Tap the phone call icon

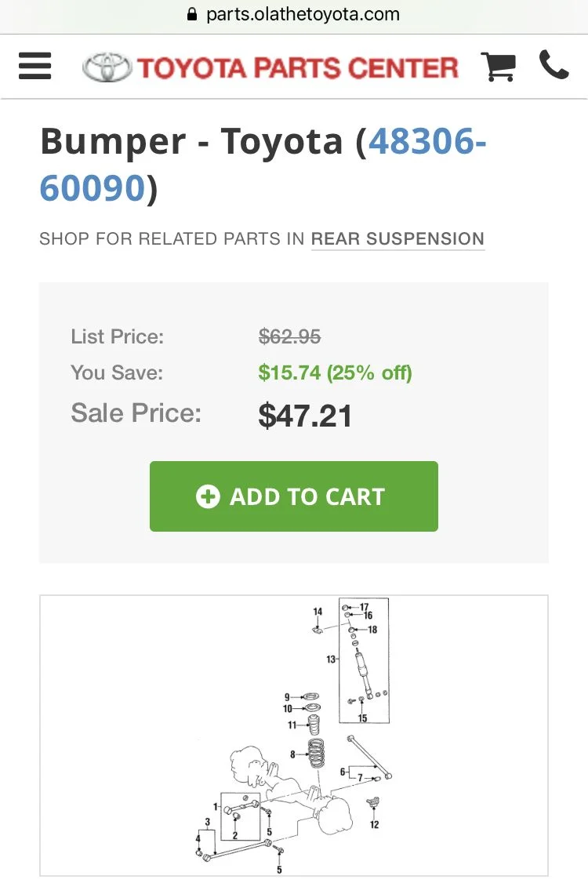(554, 65)
